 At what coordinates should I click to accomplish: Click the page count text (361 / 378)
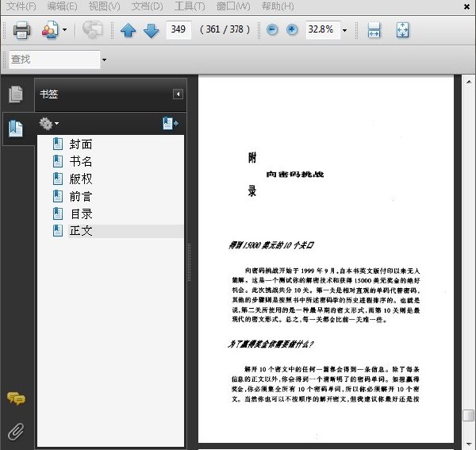pos(225,29)
